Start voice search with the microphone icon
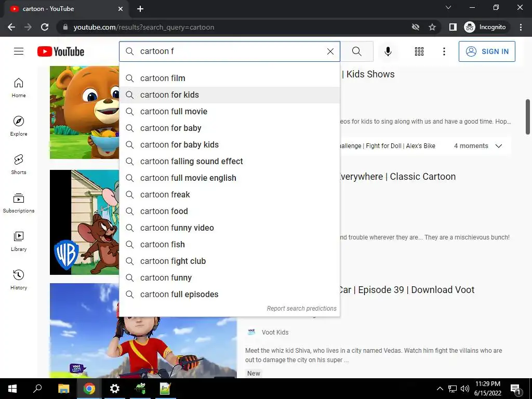 coord(388,51)
